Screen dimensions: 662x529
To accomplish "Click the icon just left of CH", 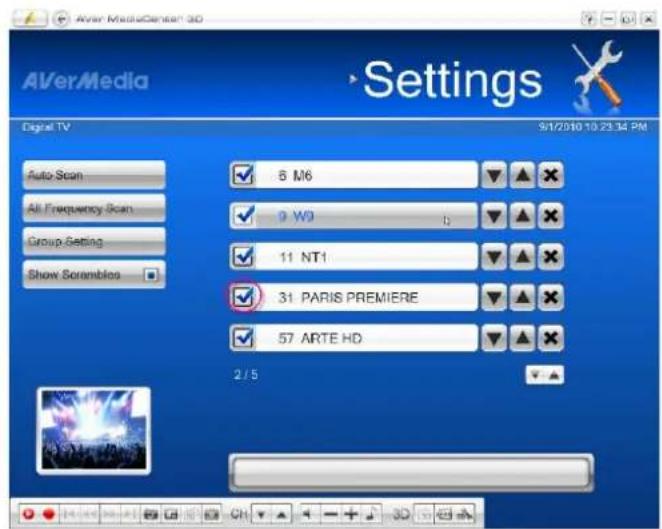I will 211,514.
